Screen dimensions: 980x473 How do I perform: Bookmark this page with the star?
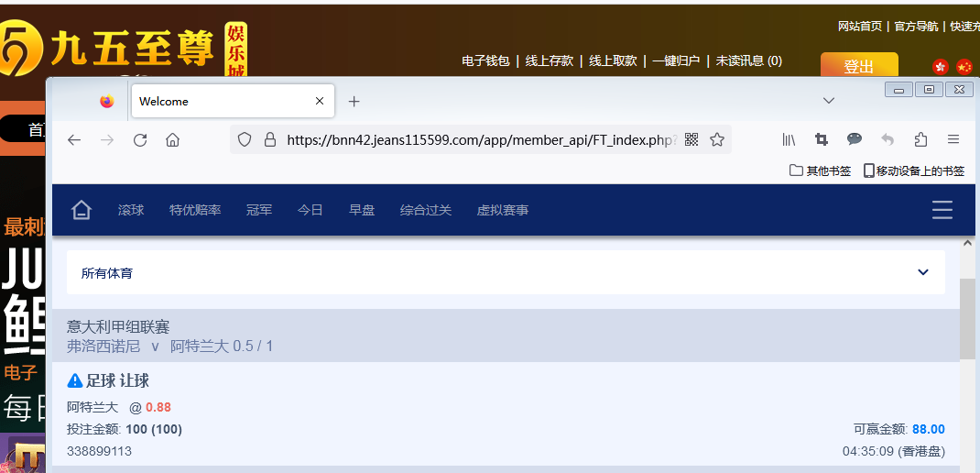click(x=717, y=139)
